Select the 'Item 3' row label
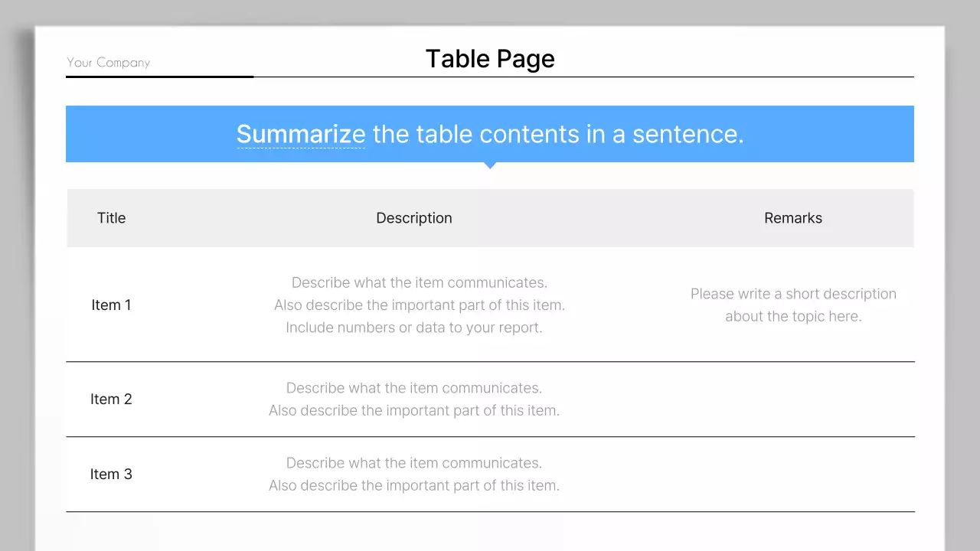Screen dimensions: 980x551 pos(111,474)
